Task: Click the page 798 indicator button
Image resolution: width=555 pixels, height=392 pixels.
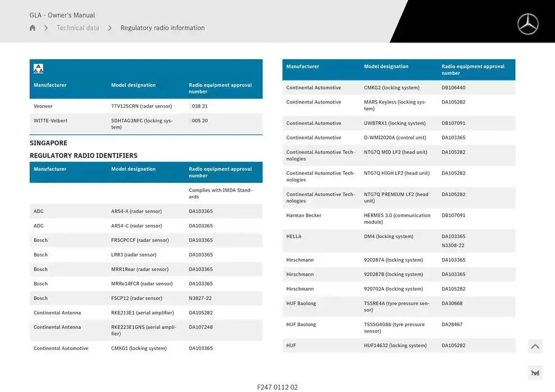Action: pyautogui.click(x=535, y=373)
